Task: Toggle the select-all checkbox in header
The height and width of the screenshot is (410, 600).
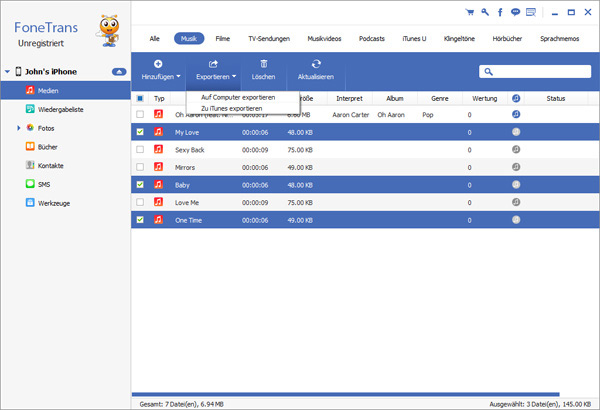Action: tap(140, 99)
